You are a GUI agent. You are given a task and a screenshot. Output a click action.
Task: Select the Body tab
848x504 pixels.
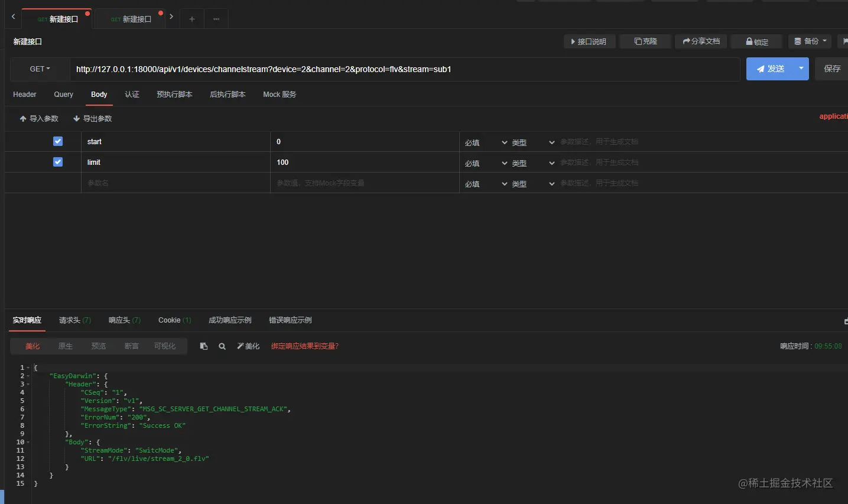click(x=99, y=95)
